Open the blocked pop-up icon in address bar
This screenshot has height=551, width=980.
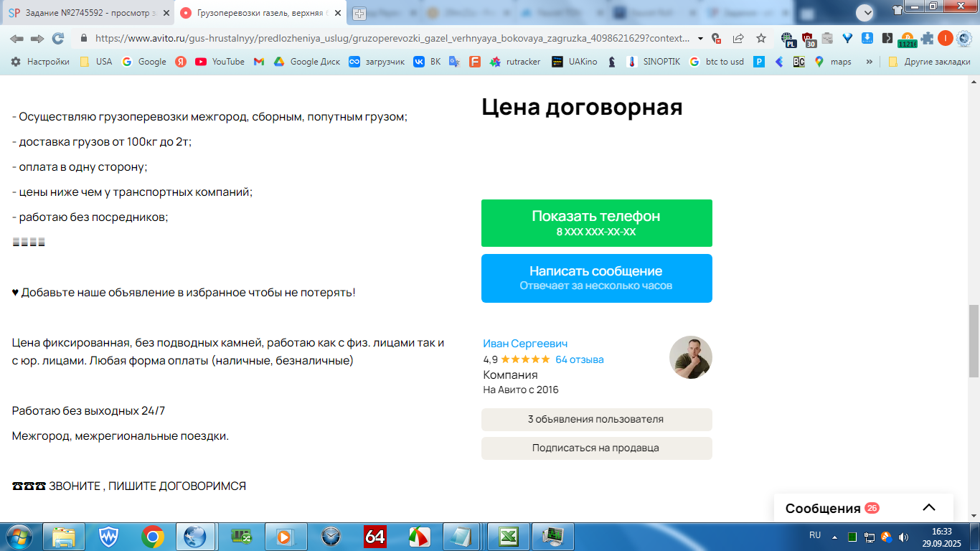click(715, 39)
